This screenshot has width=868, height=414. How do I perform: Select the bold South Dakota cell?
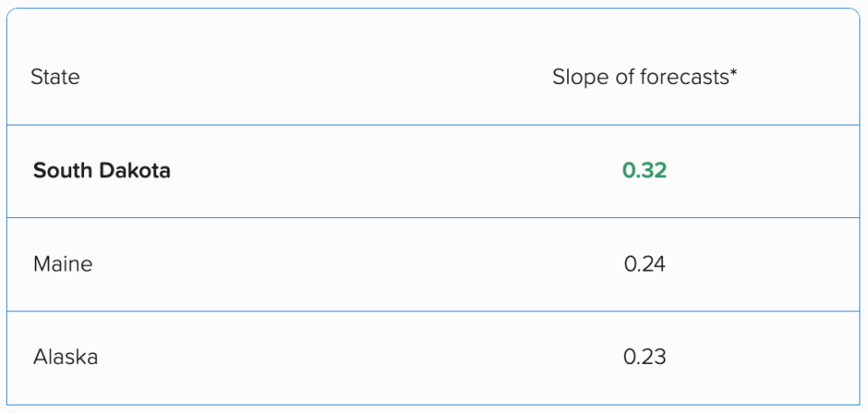102,171
